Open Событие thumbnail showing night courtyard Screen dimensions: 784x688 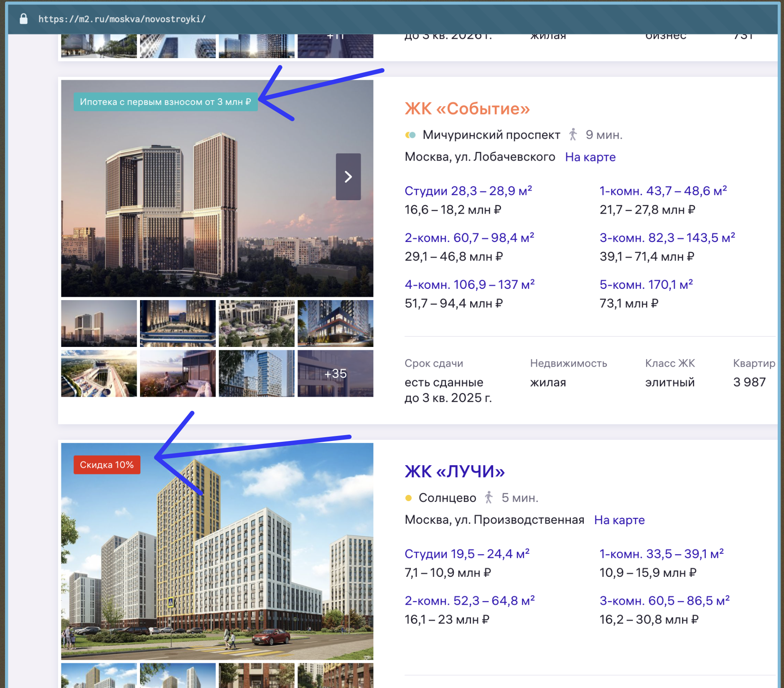[178, 324]
